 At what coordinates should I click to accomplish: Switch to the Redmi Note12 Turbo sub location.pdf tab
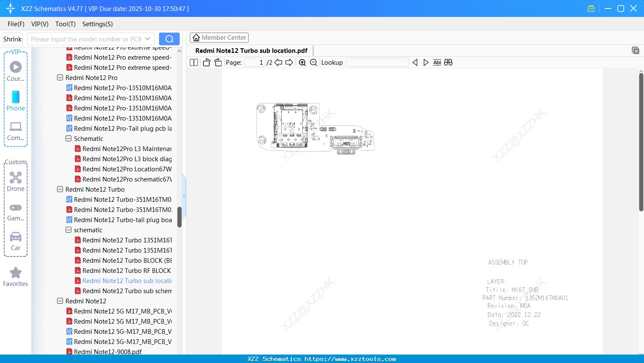coord(251,50)
